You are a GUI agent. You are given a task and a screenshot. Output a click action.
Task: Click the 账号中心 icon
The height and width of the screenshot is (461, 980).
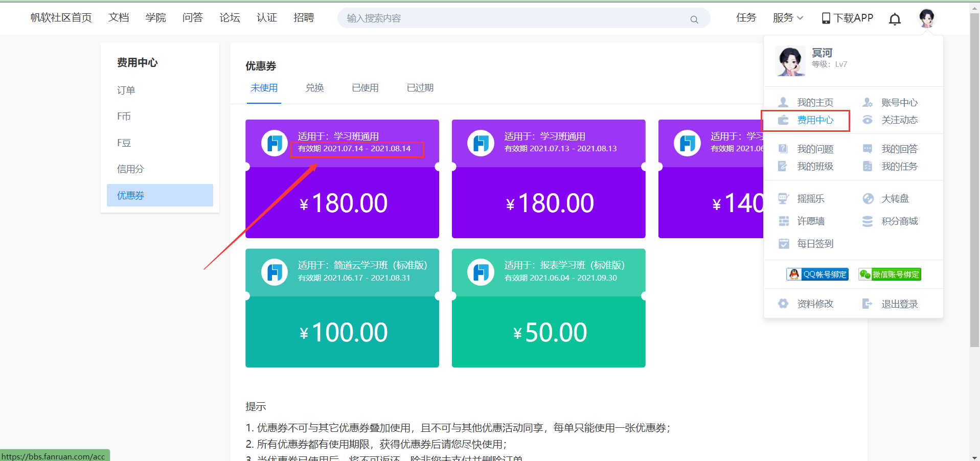point(868,102)
